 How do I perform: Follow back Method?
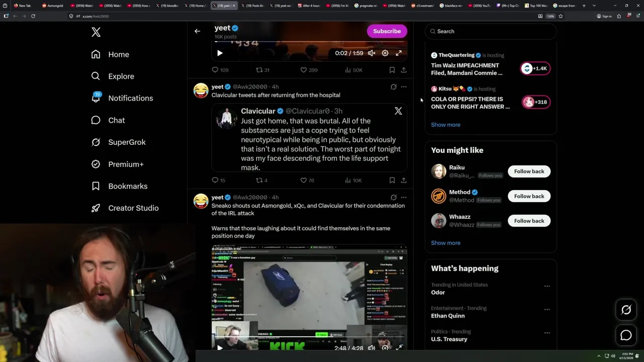529,196
